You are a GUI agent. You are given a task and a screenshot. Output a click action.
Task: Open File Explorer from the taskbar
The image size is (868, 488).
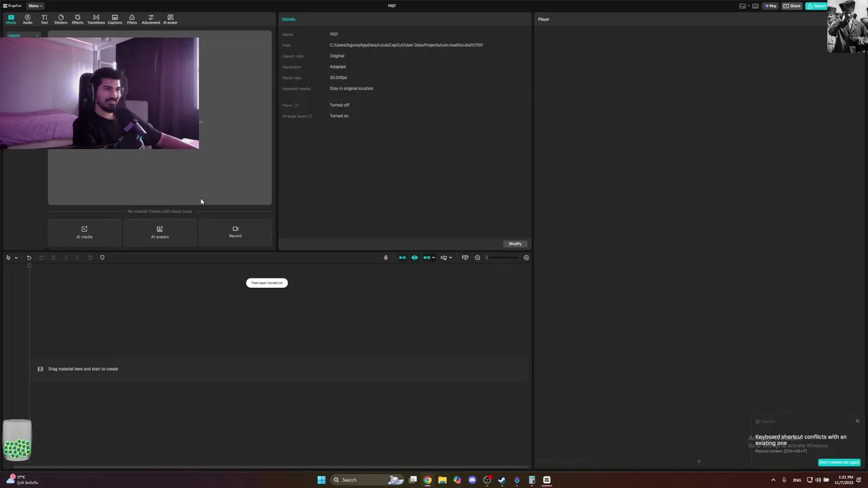442,480
